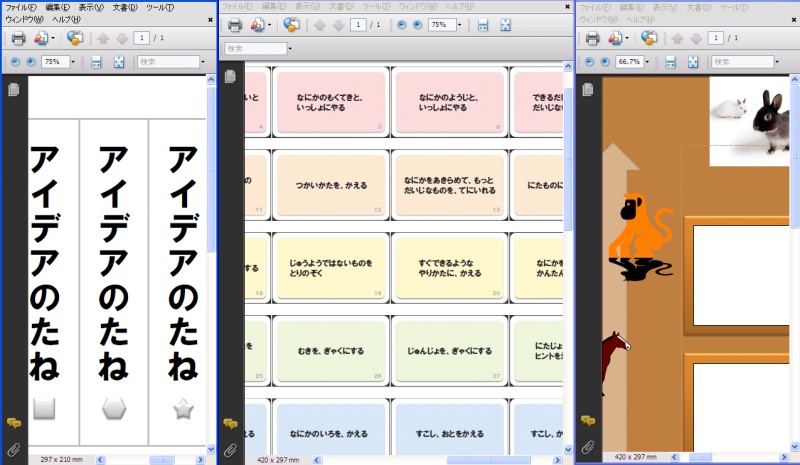Click the hexagon shape under アイデアのたね
This screenshot has height=465, width=800.
click(114, 408)
